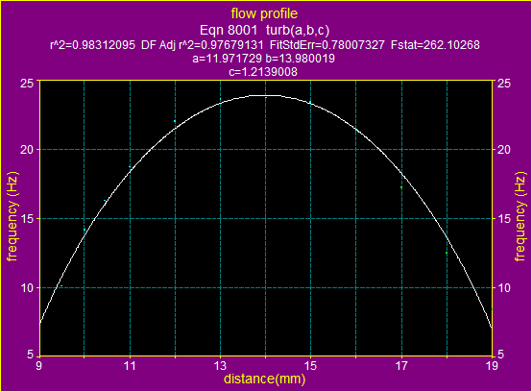The height and width of the screenshot is (392, 532).
Task: Select the left y-axis tick label 20
Action: [x=27, y=149]
